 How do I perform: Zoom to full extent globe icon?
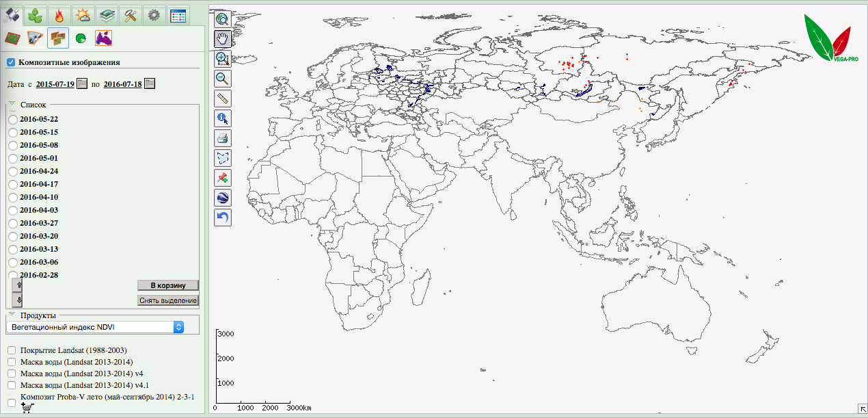pos(222,19)
